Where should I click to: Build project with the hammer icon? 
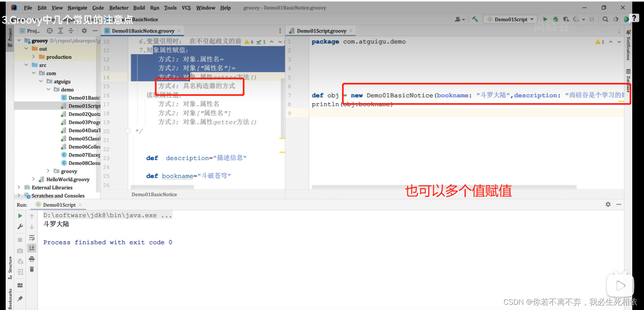pyautogui.click(x=475, y=19)
